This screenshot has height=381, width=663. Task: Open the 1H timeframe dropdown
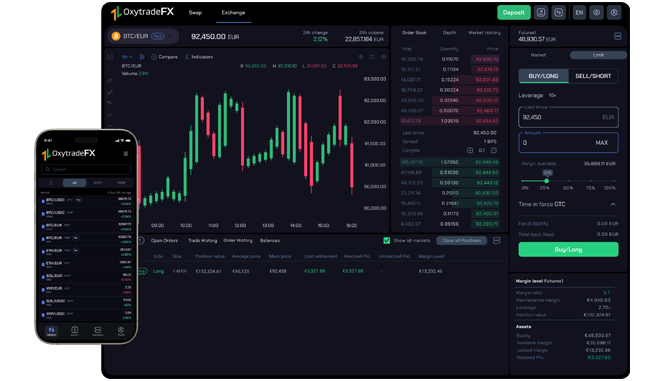(127, 57)
